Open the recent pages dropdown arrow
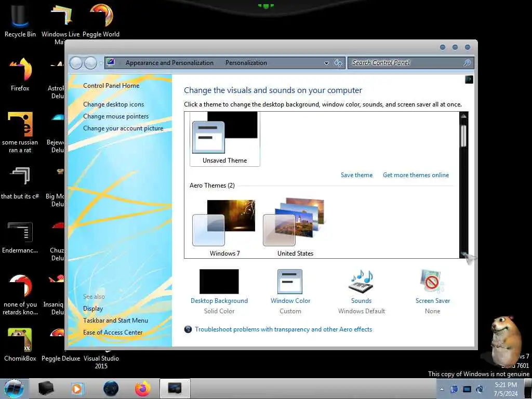Viewport: 532px width, 399px height. (x=101, y=63)
